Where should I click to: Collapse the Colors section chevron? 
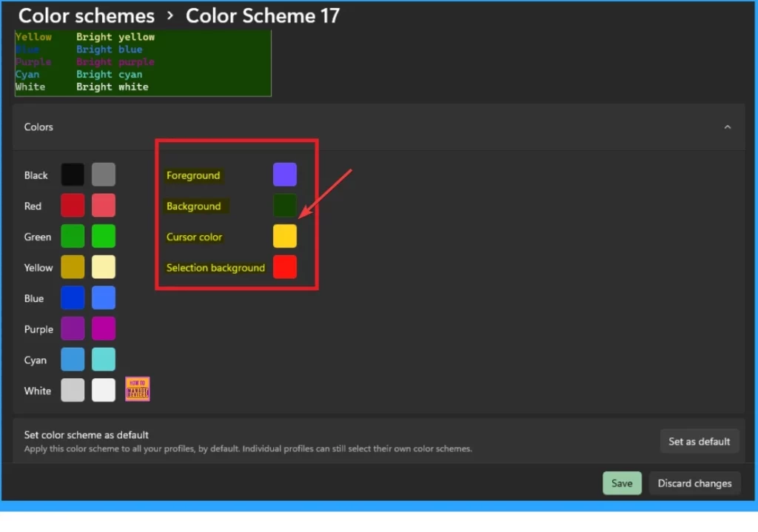728,127
